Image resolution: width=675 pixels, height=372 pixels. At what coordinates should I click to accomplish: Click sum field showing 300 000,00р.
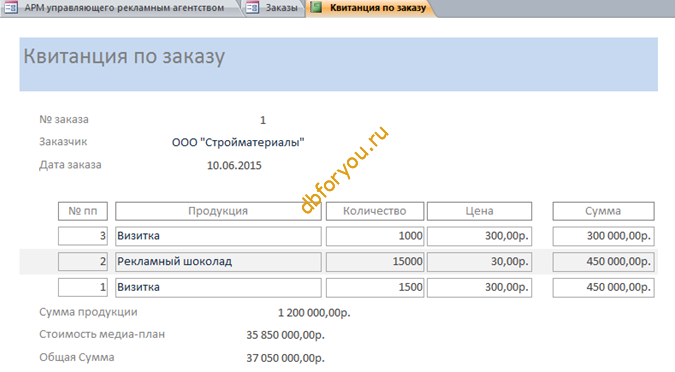603,236
